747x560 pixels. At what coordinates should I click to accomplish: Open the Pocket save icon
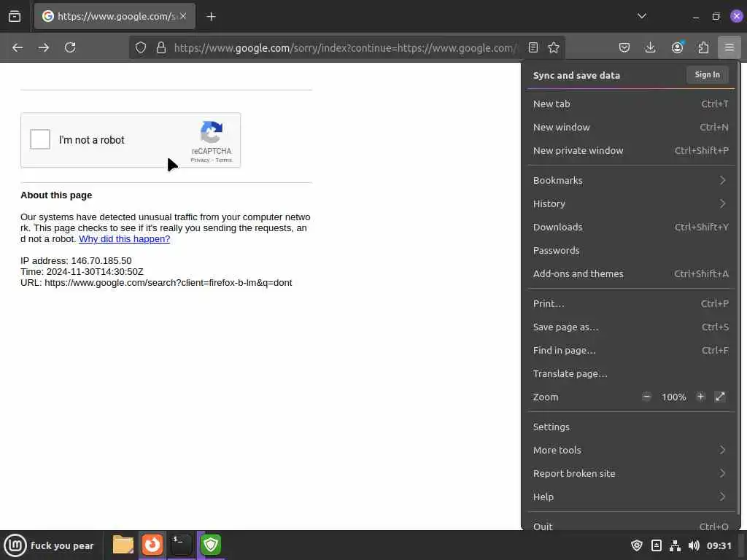click(x=624, y=47)
